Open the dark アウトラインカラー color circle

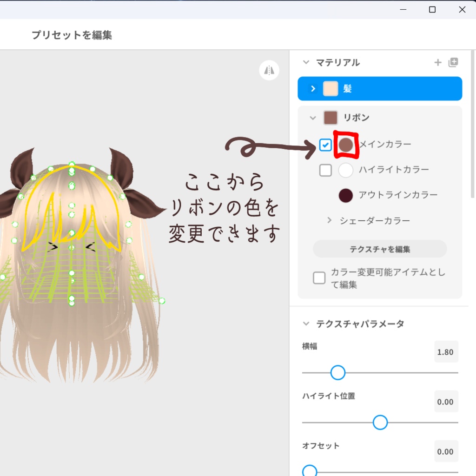click(x=345, y=195)
